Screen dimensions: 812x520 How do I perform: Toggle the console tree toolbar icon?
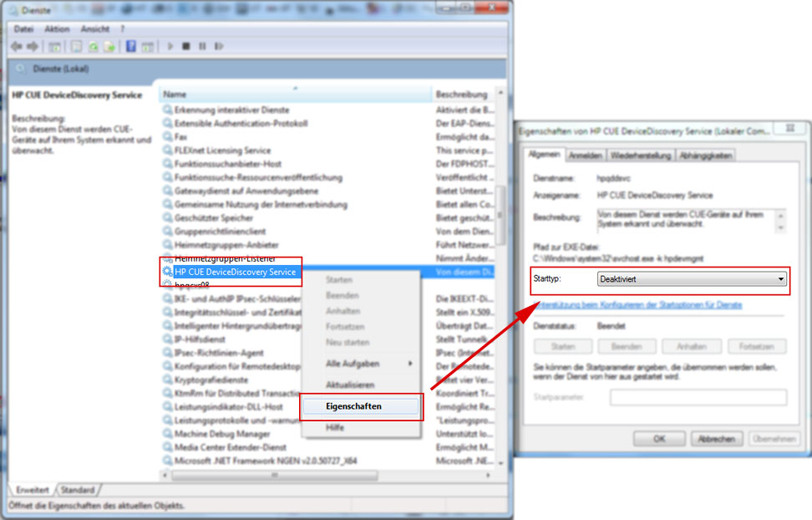54,47
